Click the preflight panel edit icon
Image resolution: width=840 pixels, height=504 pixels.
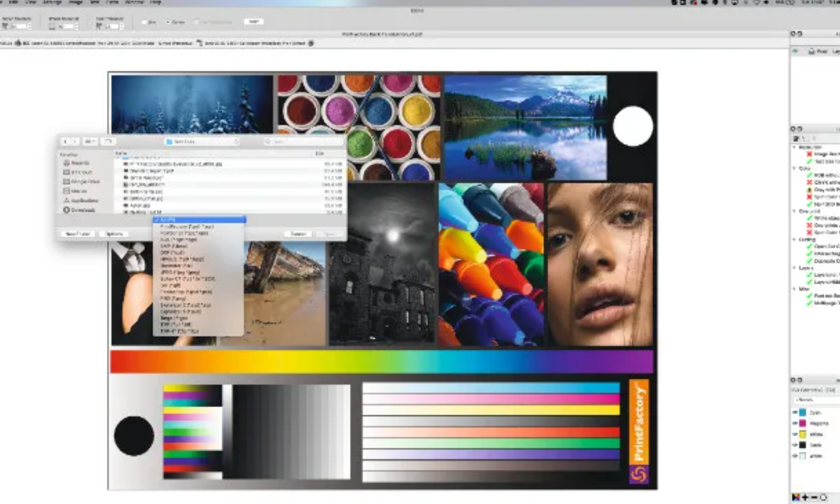click(796, 139)
